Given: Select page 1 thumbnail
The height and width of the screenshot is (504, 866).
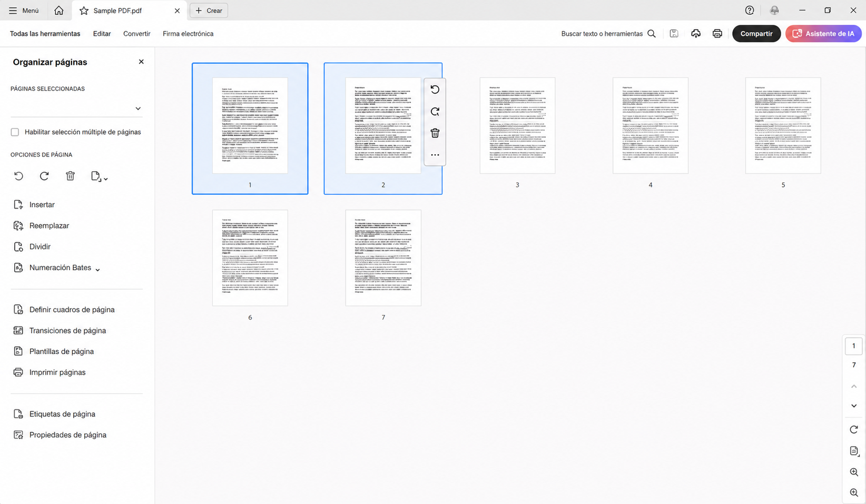Looking at the screenshot, I should (250, 125).
